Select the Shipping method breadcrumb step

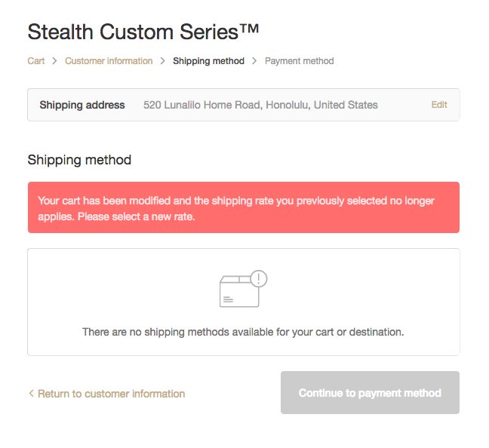coord(208,61)
